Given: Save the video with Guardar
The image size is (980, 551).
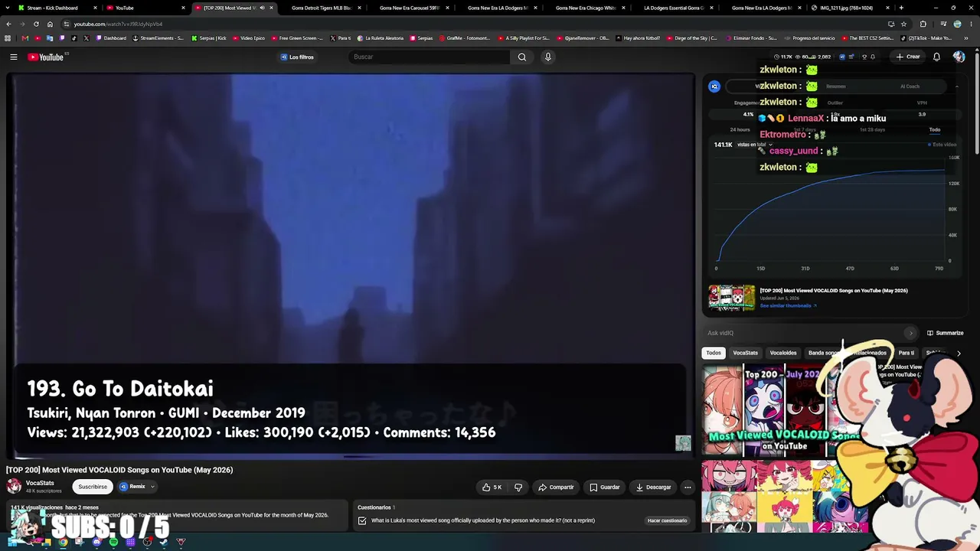Looking at the screenshot, I should [605, 487].
